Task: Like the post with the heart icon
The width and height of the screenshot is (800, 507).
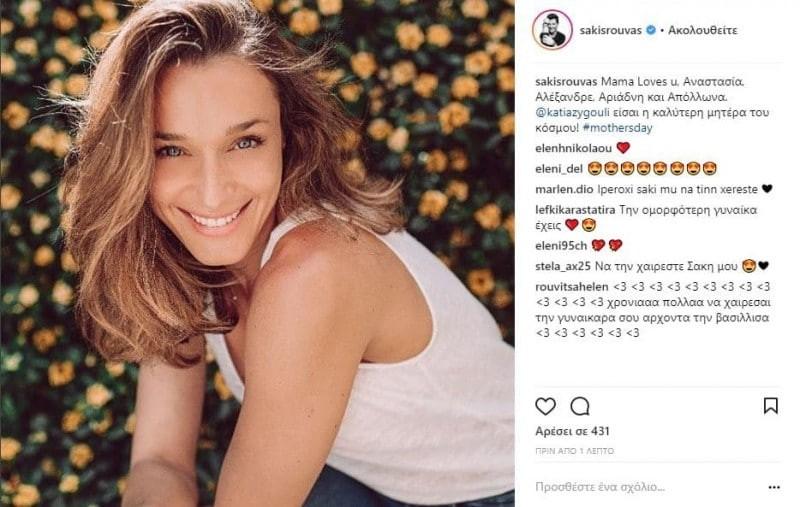Action: pyautogui.click(x=545, y=406)
